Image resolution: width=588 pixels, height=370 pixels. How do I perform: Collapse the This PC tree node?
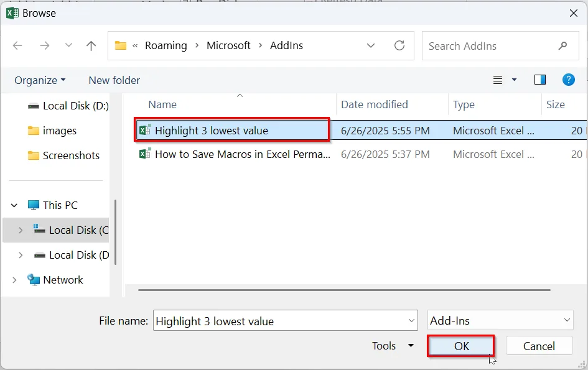click(14, 205)
